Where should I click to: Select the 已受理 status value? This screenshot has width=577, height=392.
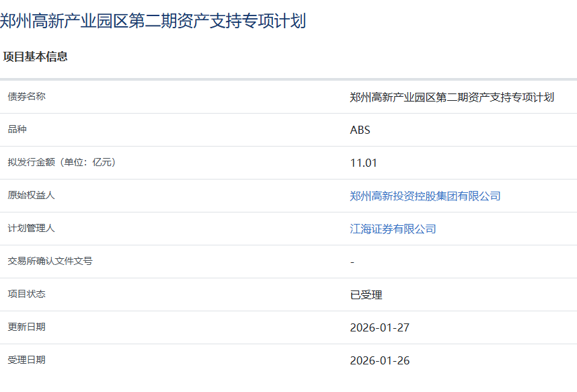pos(366,295)
